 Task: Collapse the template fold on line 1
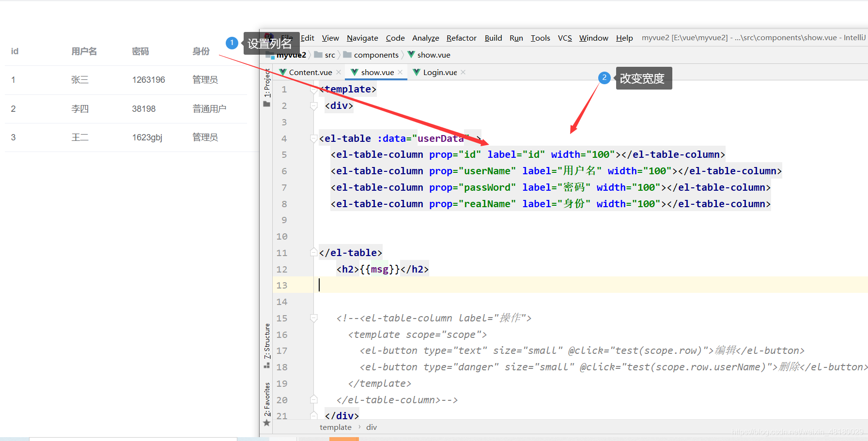click(x=314, y=89)
